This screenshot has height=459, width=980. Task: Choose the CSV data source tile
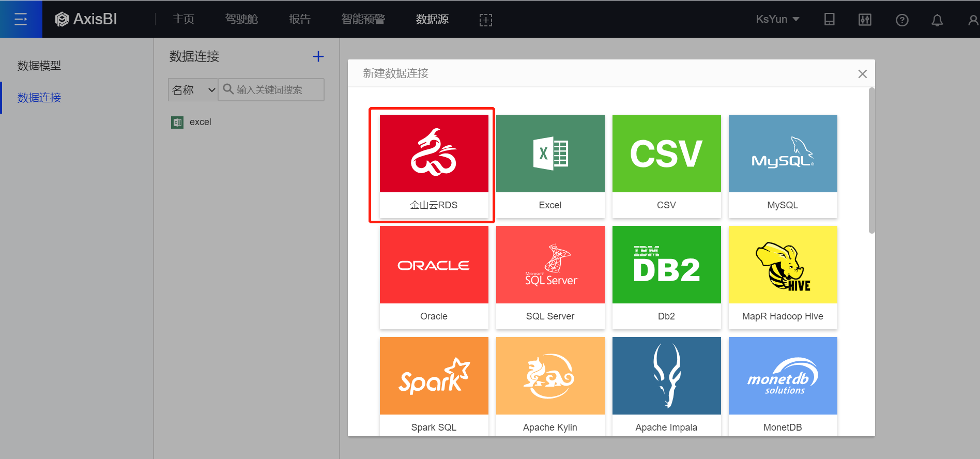(666, 166)
